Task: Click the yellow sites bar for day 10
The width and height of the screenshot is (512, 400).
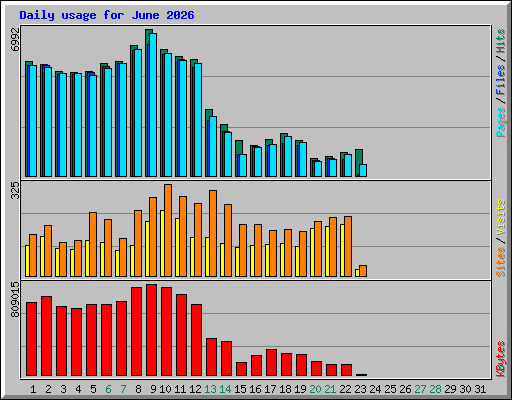Action: coord(162,243)
